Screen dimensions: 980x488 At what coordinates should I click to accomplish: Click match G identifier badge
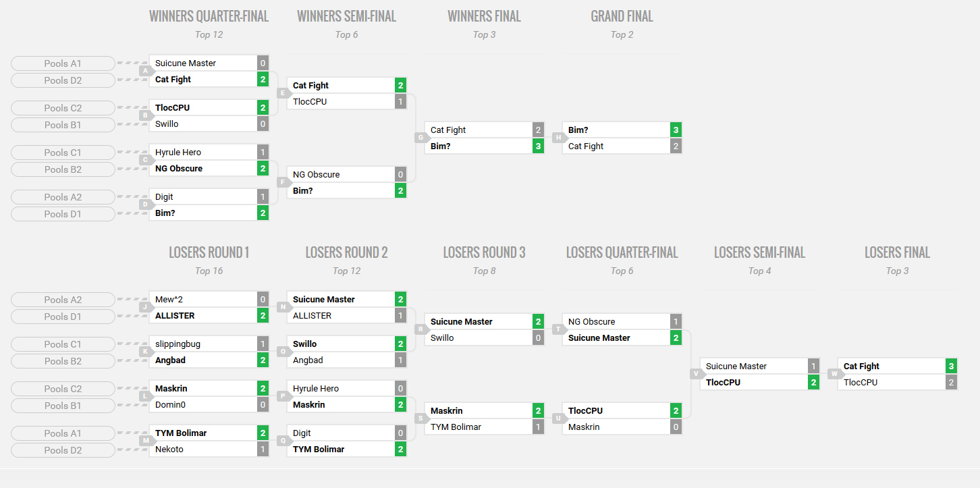point(420,138)
